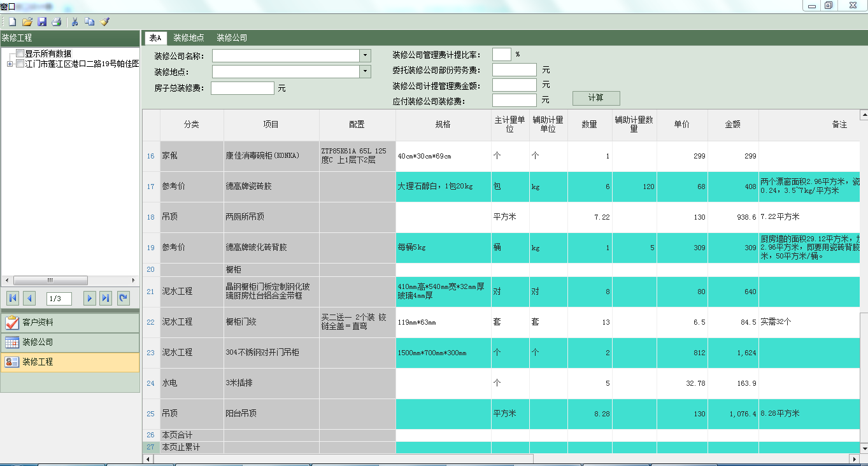868x466 pixels.
Task: Open the 装修公司名称 dropdown
Action: pyautogui.click(x=365, y=56)
